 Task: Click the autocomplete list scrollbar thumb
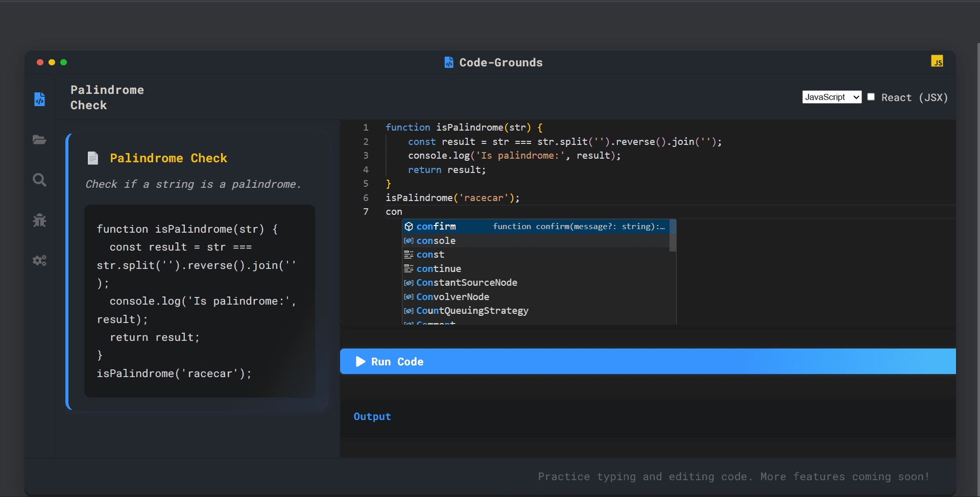673,236
